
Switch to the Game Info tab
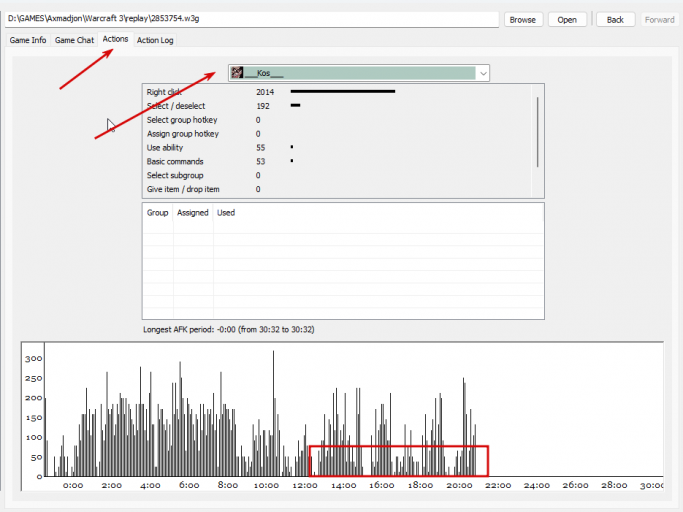(28, 40)
